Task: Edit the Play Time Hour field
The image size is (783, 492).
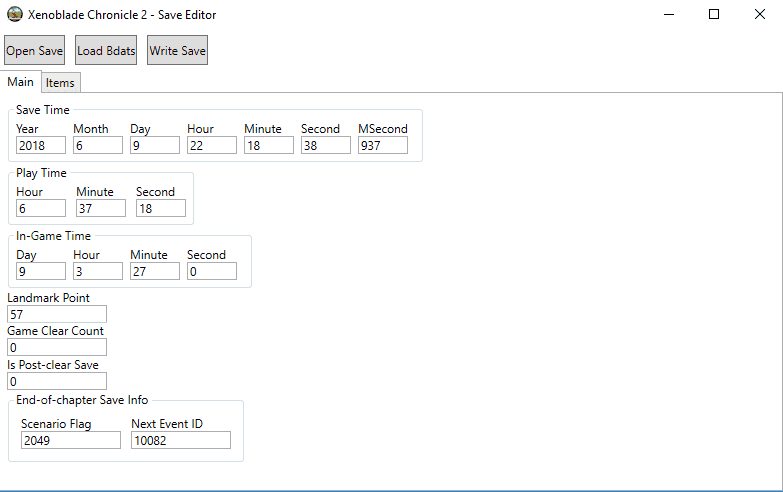Action: click(x=40, y=208)
